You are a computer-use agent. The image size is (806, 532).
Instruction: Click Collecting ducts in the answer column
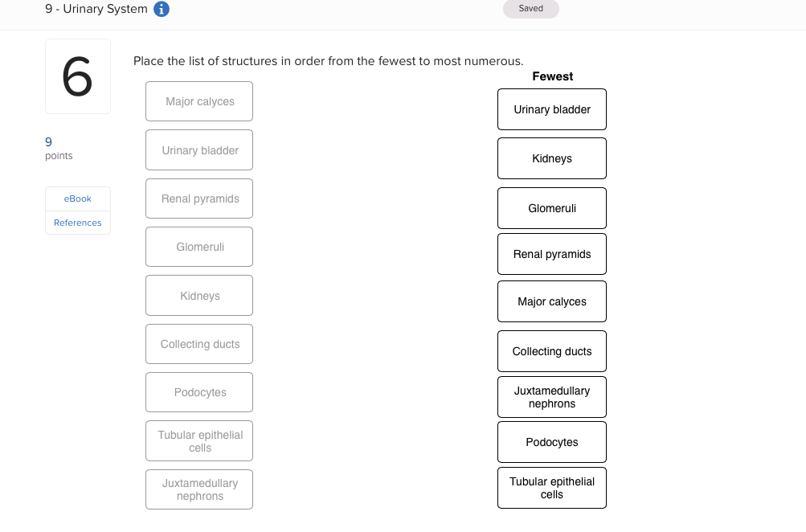pos(551,351)
